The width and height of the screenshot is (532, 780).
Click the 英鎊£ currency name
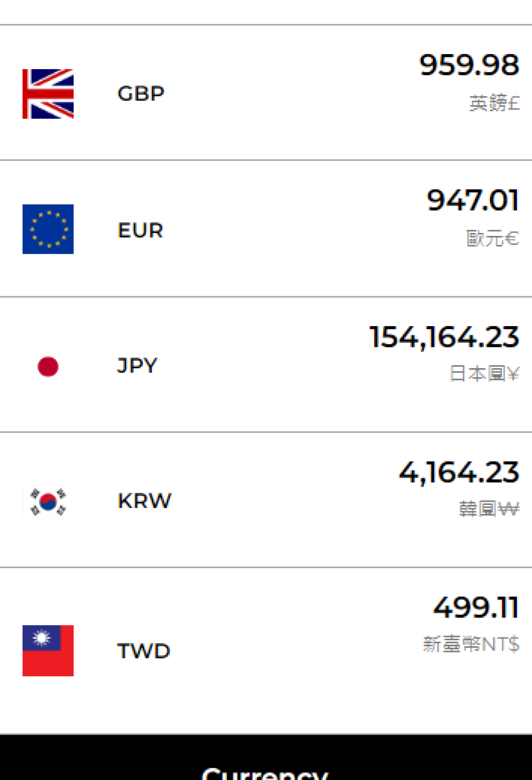[495, 103]
